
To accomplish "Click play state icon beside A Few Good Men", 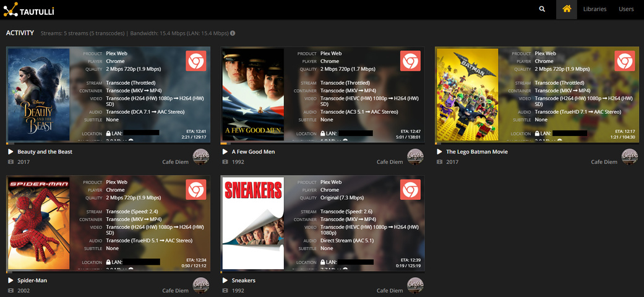I will [x=225, y=152].
